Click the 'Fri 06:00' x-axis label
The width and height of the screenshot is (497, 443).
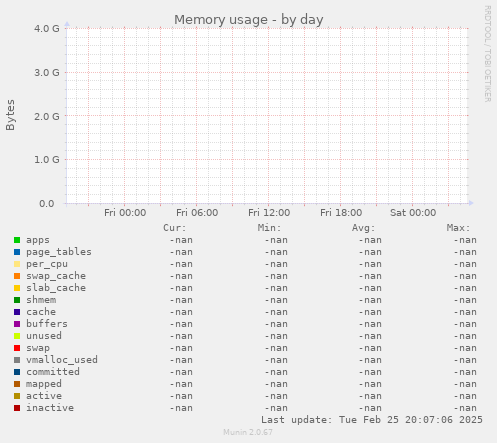coord(197,213)
